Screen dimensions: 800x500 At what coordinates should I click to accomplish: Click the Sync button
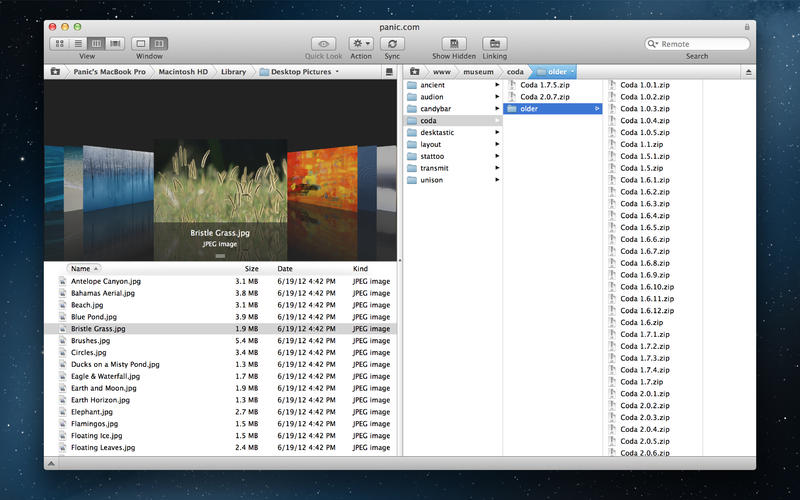click(x=392, y=44)
